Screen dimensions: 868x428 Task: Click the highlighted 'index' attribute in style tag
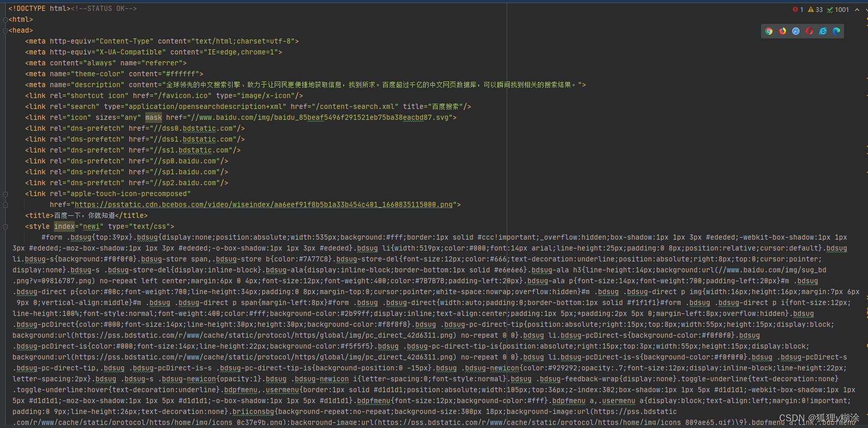coord(64,227)
